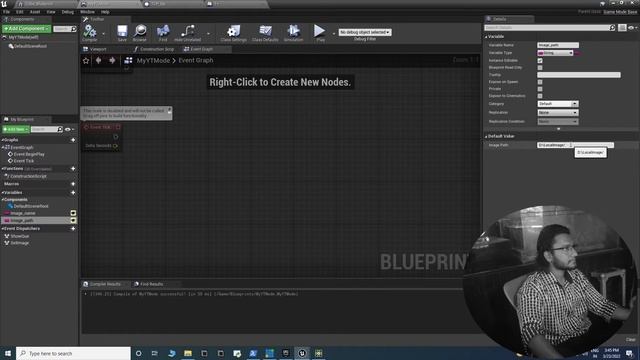The height and width of the screenshot is (360, 640).
Task: Open Find in blueprint
Action: [x=163, y=33]
